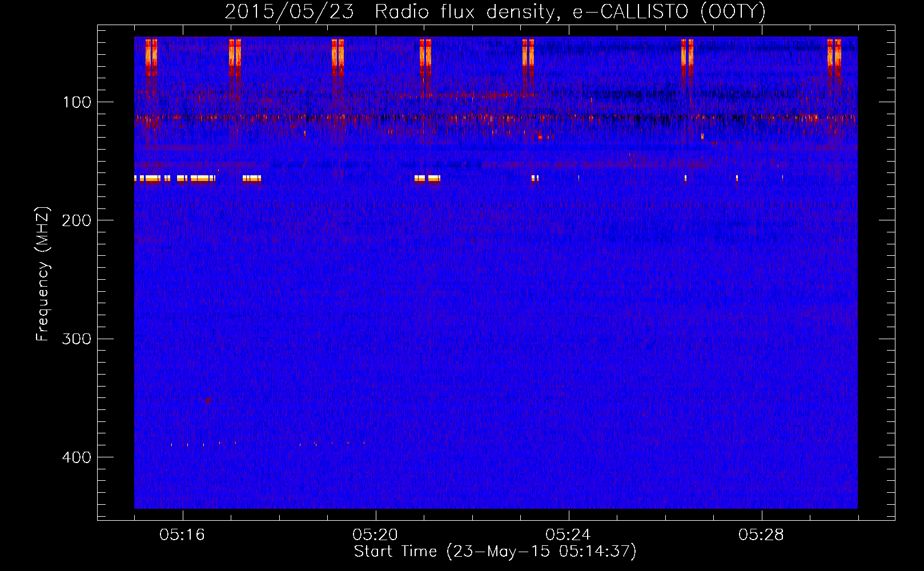Select the "Frequency (MHZ)" y-axis label

tap(43, 274)
